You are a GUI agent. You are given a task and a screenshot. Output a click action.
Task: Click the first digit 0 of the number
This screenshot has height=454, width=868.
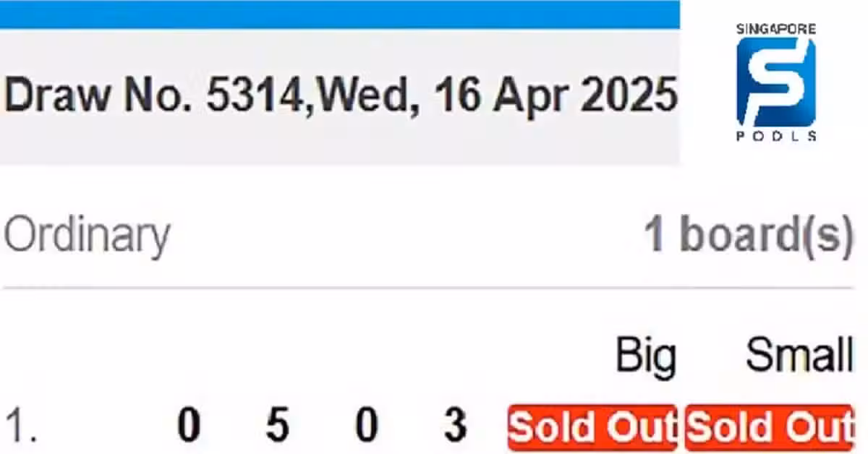click(188, 427)
